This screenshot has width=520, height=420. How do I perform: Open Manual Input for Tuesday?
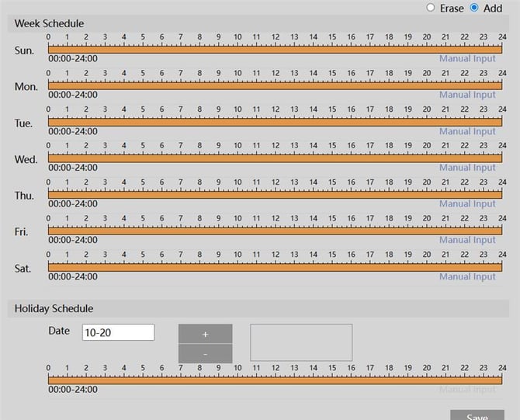467,131
